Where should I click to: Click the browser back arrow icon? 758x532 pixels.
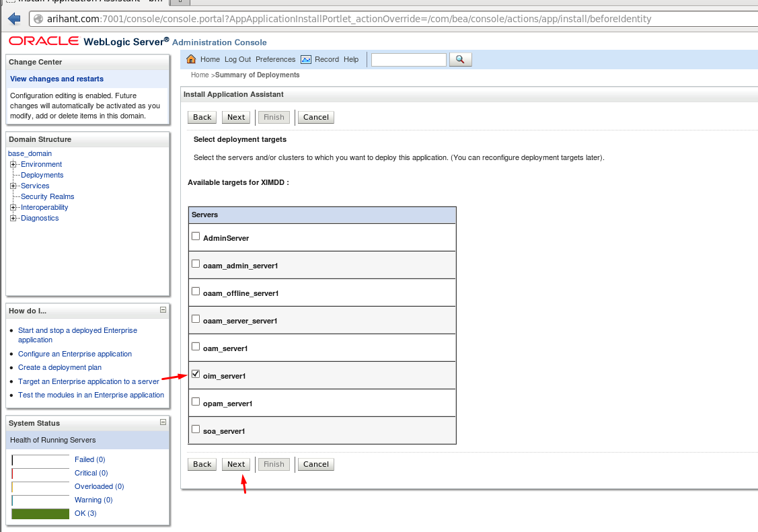coord(15,19)
